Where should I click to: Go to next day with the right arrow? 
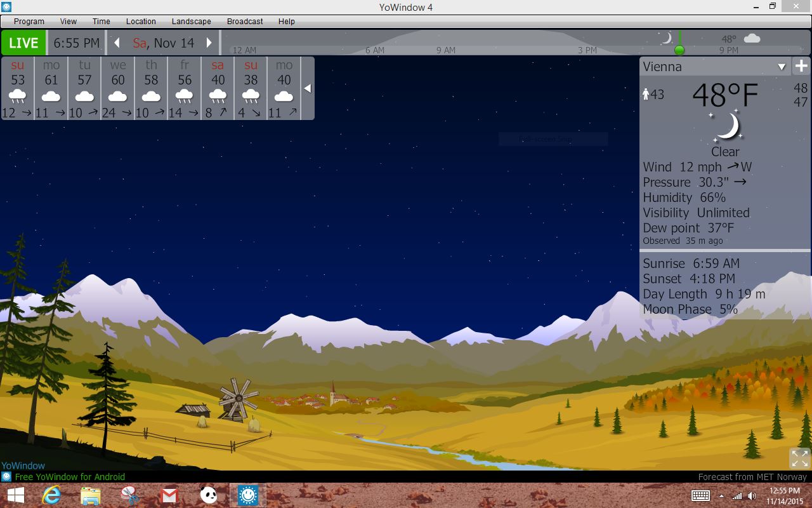(x=209, y=43)
